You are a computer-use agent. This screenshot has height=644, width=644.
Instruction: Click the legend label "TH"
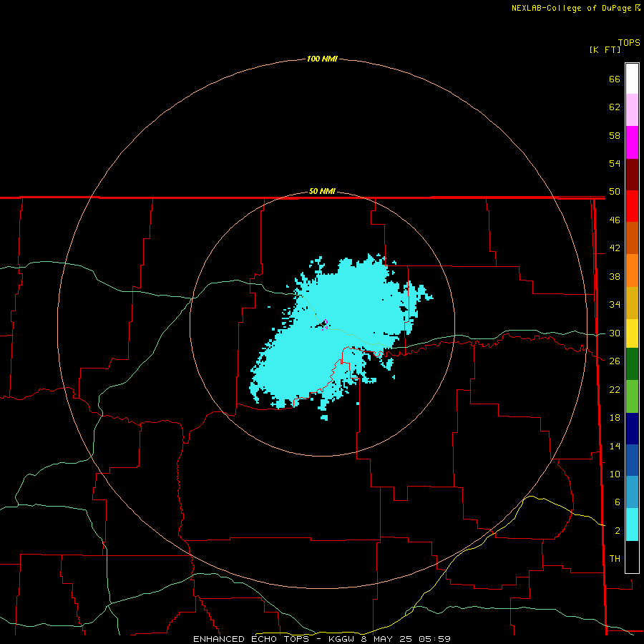(x=615, y=559)
